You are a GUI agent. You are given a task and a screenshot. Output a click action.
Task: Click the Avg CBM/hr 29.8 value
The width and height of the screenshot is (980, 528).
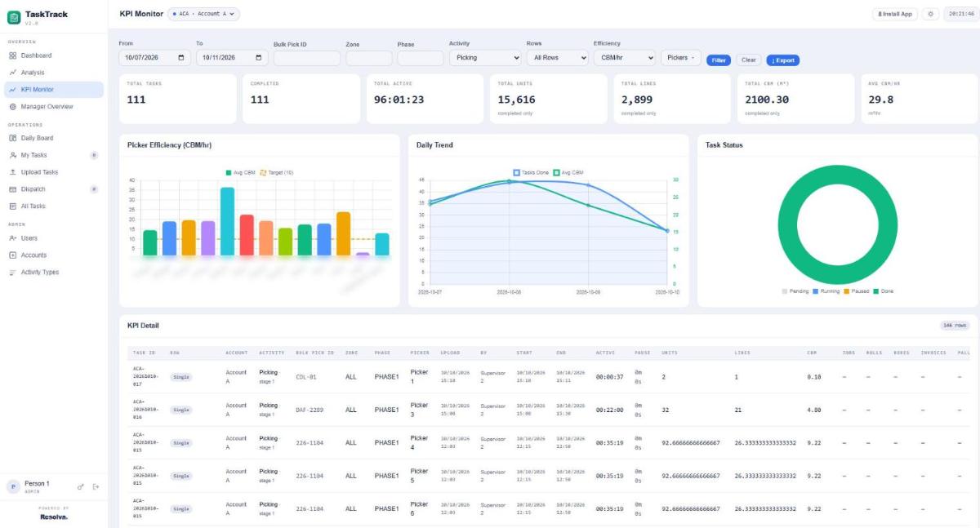pos(881,100)
